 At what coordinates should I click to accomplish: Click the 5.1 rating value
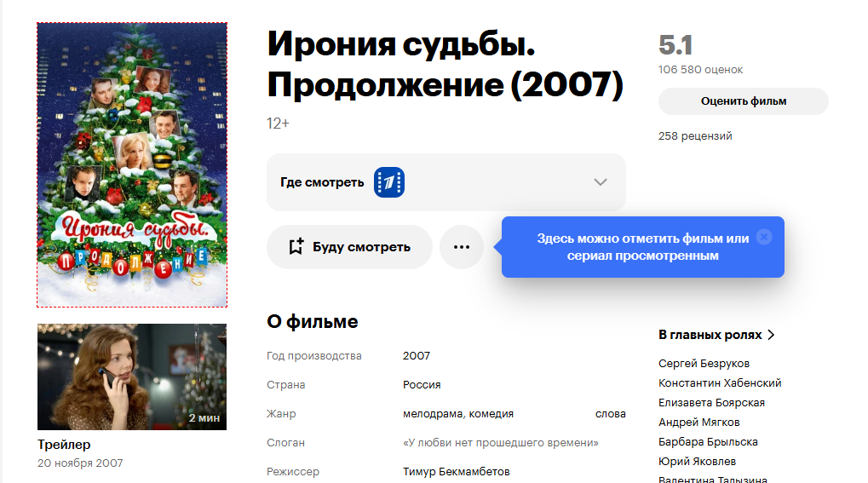pos(675,45)
